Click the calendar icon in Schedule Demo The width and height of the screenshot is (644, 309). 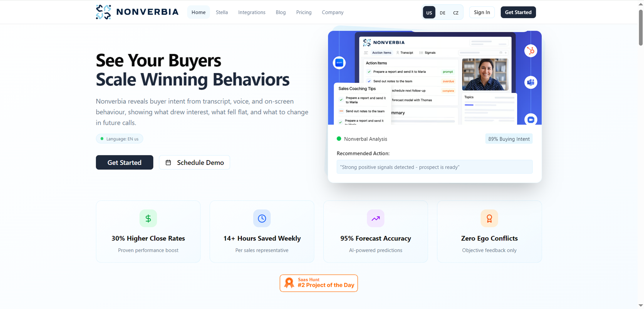168,162
